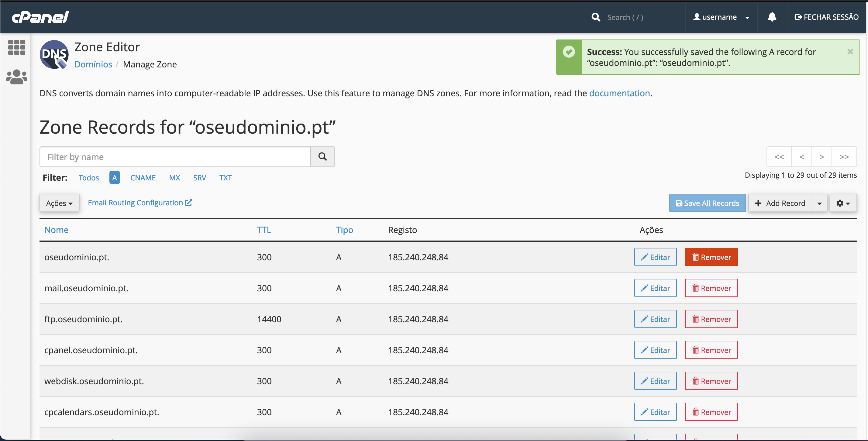Click the DNS Zone Editor icon

54,55
